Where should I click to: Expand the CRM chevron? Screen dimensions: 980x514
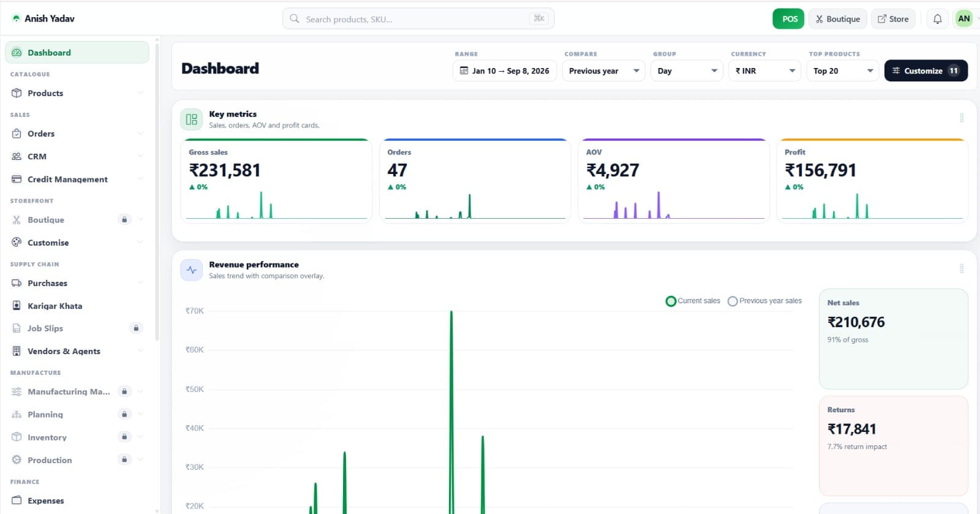(x=140, y=156)
